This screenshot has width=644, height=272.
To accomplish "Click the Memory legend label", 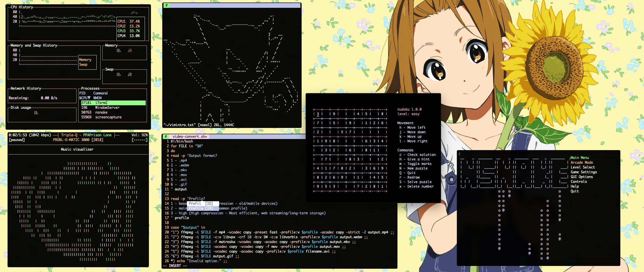I will [x=85, y=60].
